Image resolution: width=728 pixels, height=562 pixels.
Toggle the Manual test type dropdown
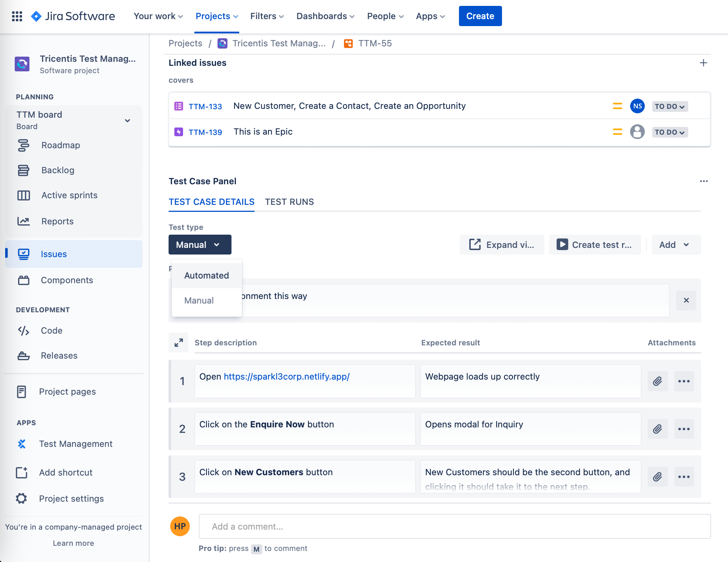[200, 245]
